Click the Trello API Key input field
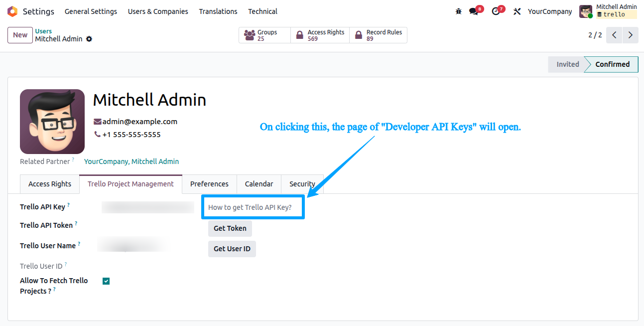644x326 pixels. point(148,207)
